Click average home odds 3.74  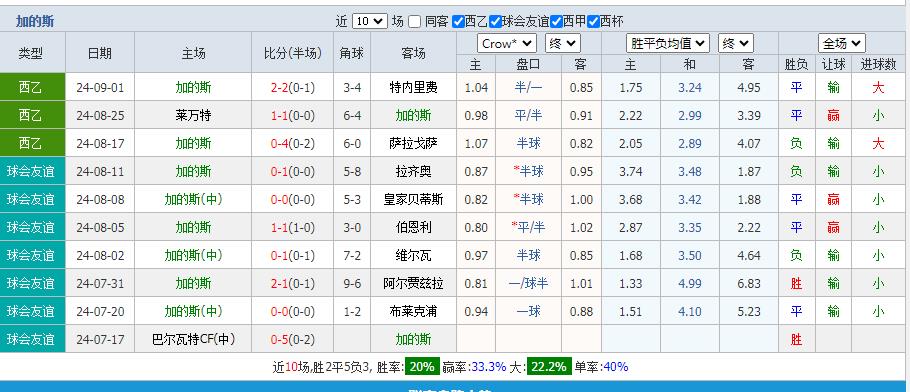tap(630, 171)
